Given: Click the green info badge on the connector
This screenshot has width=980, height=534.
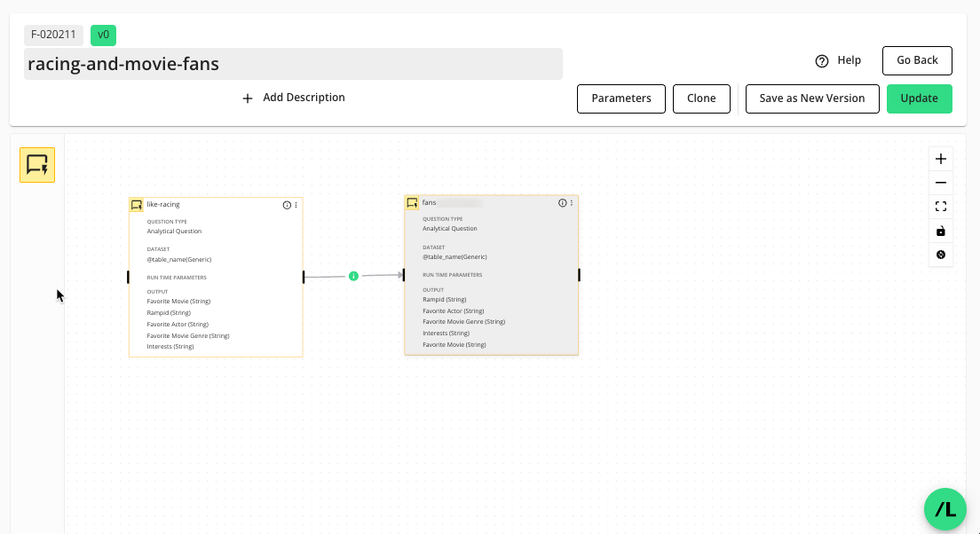Looking at the screenshot, I should [x=353, y=276].
